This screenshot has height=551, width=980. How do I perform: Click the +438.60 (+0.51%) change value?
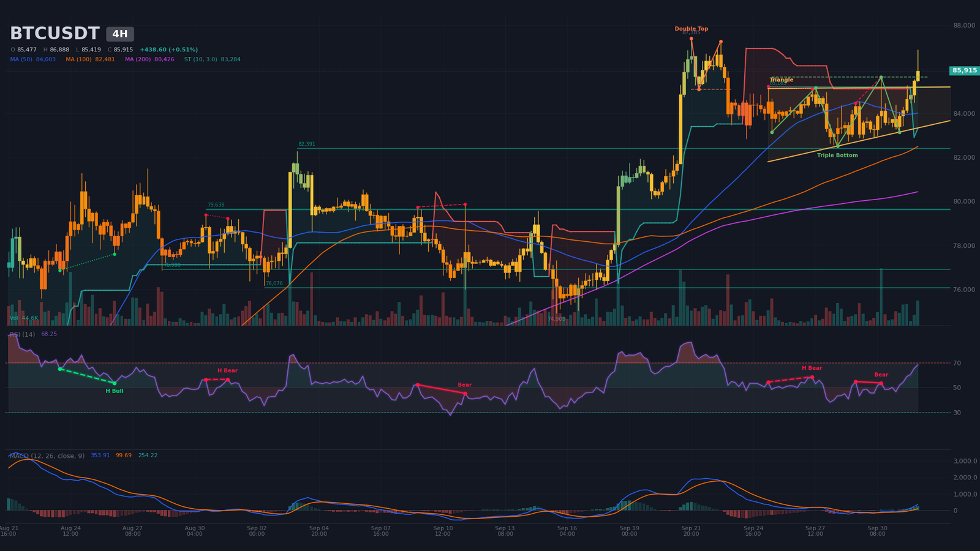(x=168, y=50)
